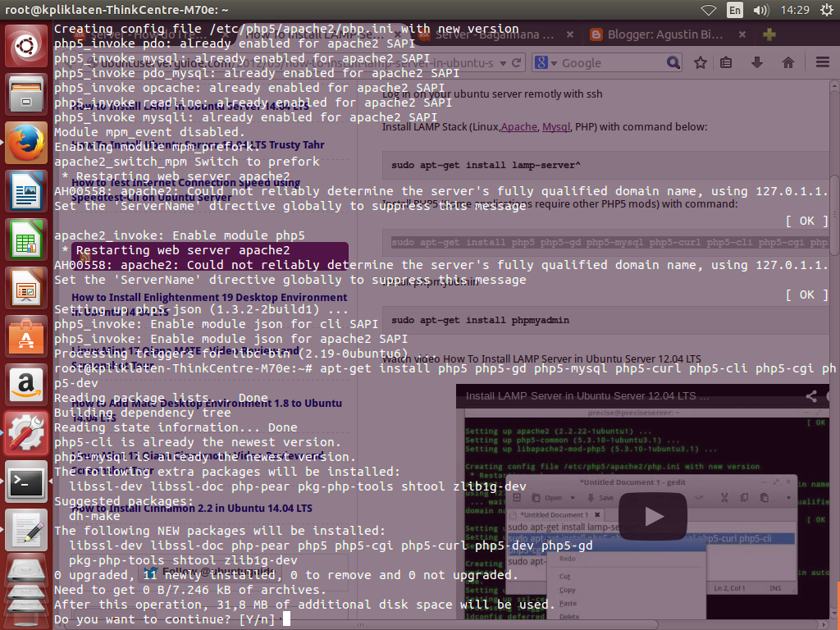Open the En keyboard layout indicator

tap(735, 10)
